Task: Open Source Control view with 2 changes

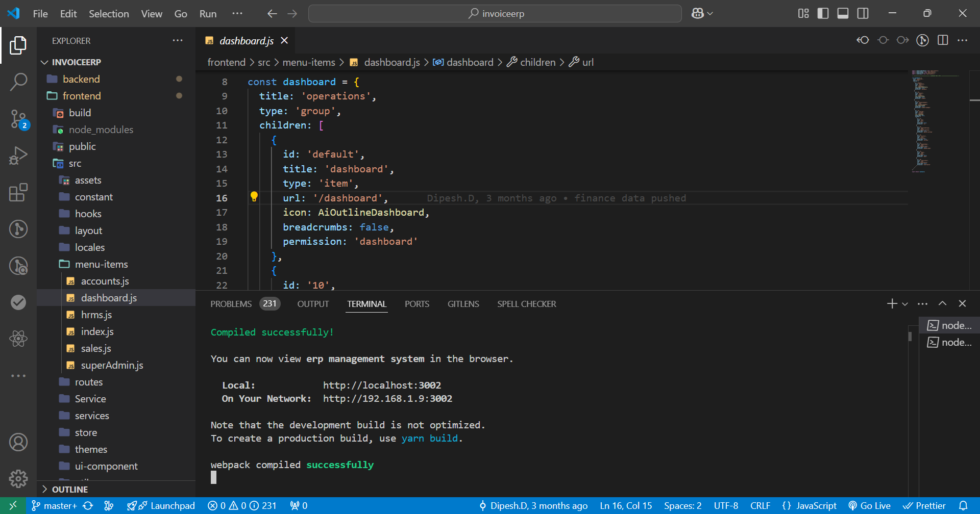Action: point(18,119)
